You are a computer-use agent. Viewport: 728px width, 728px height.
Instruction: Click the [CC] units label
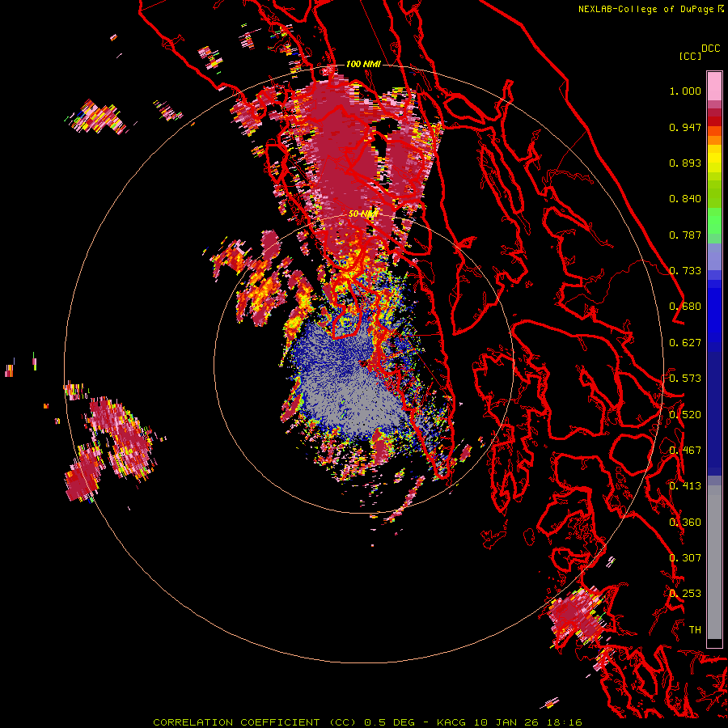coord(690,56)
